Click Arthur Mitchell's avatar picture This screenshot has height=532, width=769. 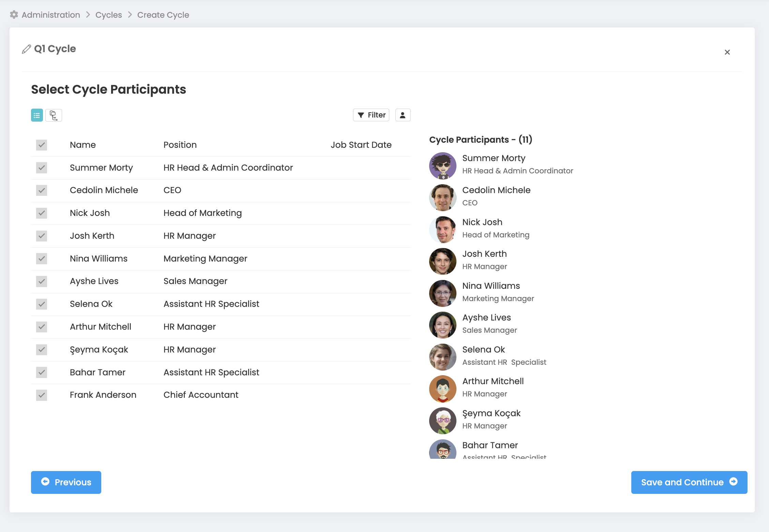442,389
